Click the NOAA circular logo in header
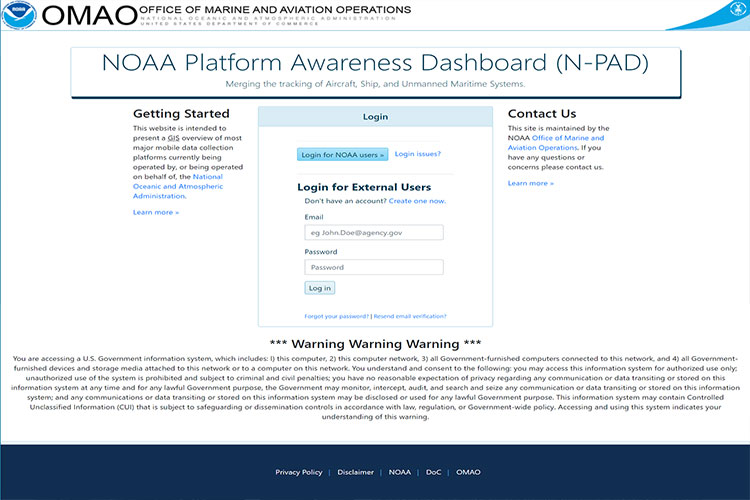 tap(20, 14)
